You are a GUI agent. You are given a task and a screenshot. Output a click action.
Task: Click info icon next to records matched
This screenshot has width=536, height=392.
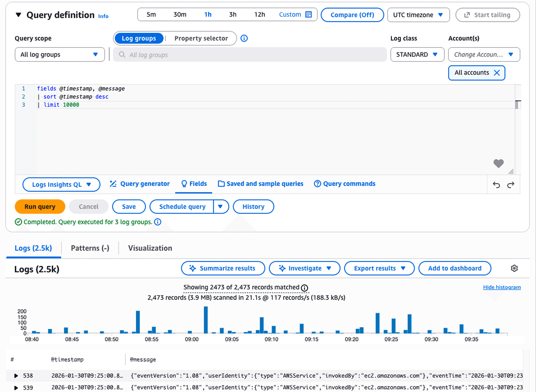304,288
